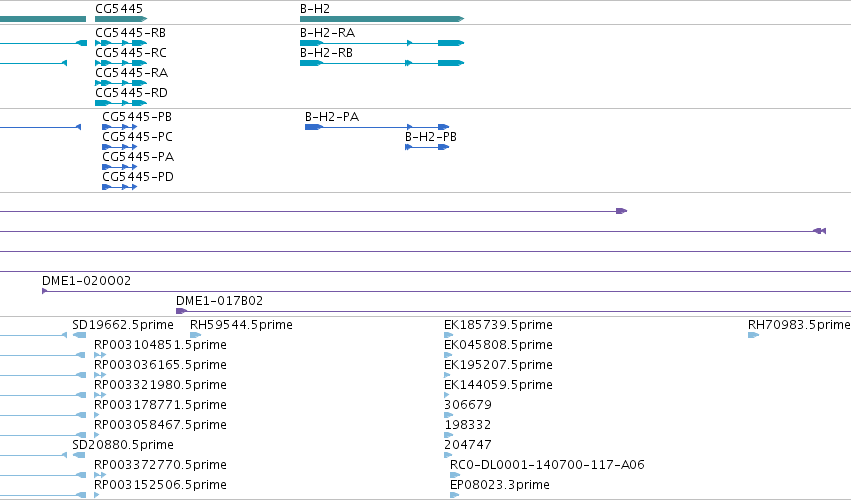Click the RH70983.5prime arrow glyph
This screenshot has width=851, height=500.
pyautogui.click(x=753, y=335)
